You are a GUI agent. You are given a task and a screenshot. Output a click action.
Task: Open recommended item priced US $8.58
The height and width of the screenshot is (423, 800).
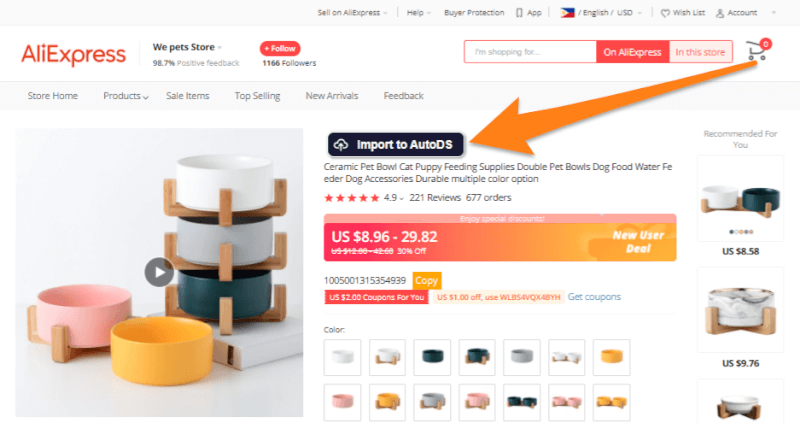(x=740, y=199)
